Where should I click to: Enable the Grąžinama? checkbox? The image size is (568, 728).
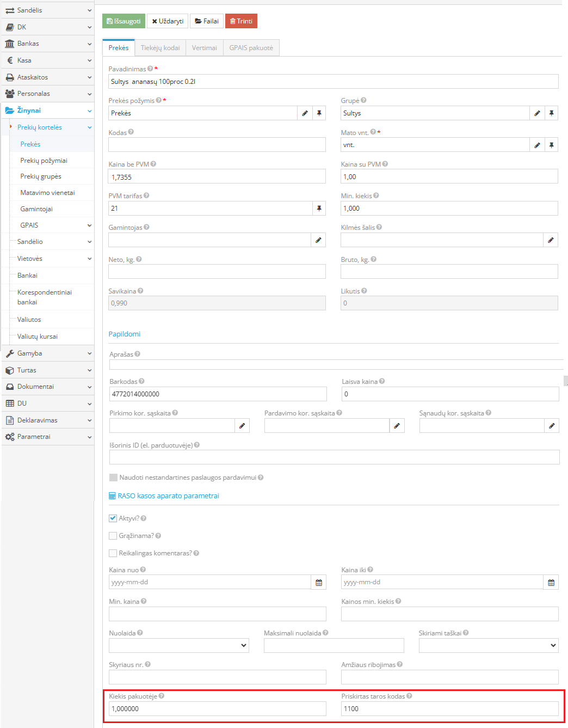pyautogui.click(x=113, y=536)
